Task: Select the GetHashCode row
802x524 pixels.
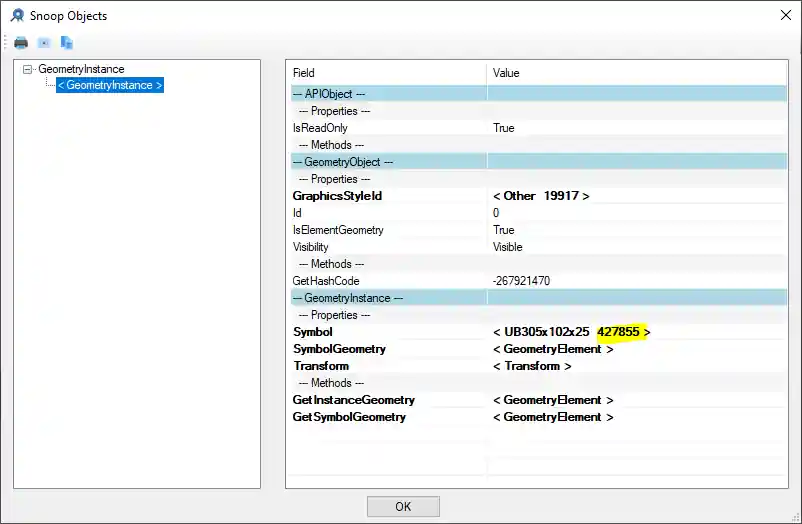Action: pyautogui.click(x=325, y=281)
